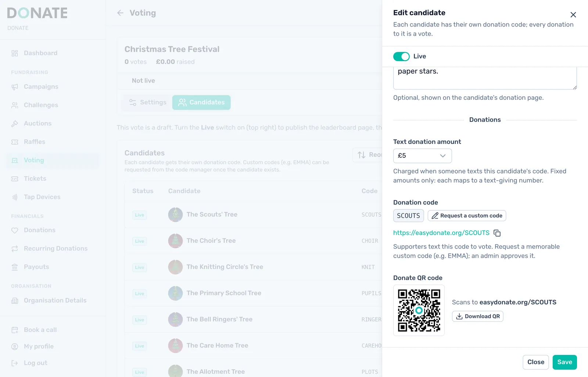This screenshot has height=377, width=588.
Task: Click the My profile user icon
Action: coord(15,346)
